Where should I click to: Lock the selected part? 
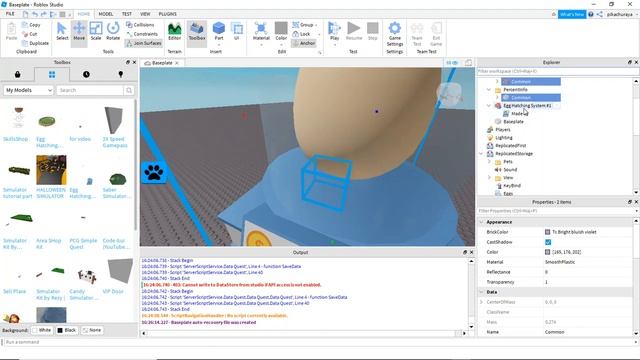coord(301,34)
